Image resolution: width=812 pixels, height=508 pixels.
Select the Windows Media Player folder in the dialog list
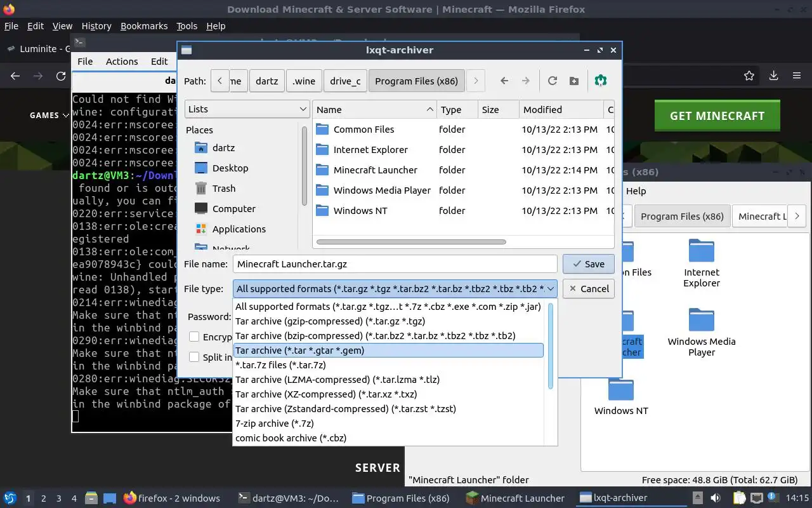coord(463,190)
